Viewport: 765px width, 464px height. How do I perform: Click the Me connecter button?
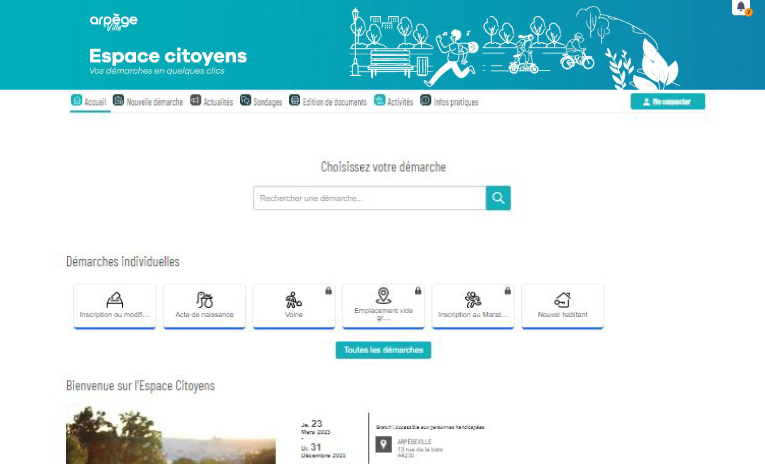(667, 101)
